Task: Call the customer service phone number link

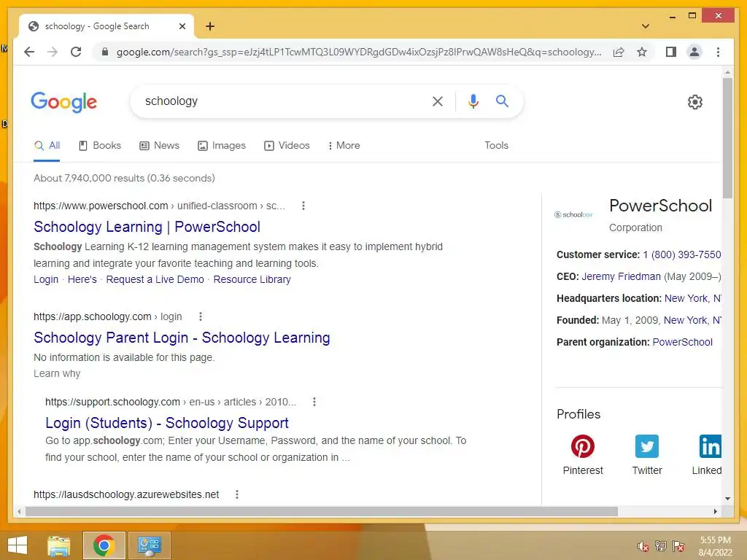Action: (682, 254)
